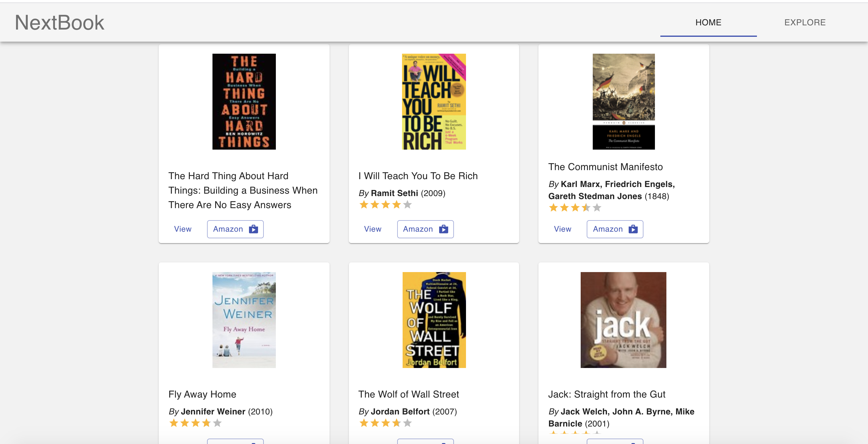This screenshot has height=444, width=868.
Task: Switch to the HOME tab
Action: coord(708,22)
